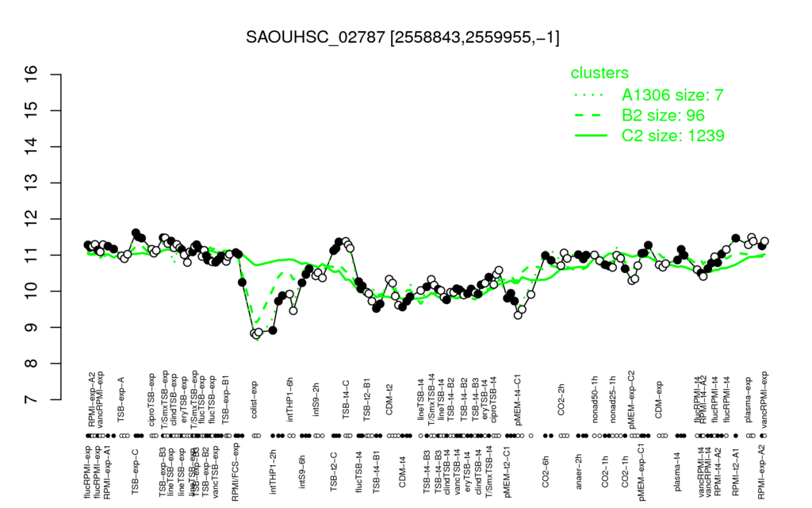Click the RPMI/FCS-exp x-axis label
This screenshot has height=508, width=812.
tap(236, 471)
